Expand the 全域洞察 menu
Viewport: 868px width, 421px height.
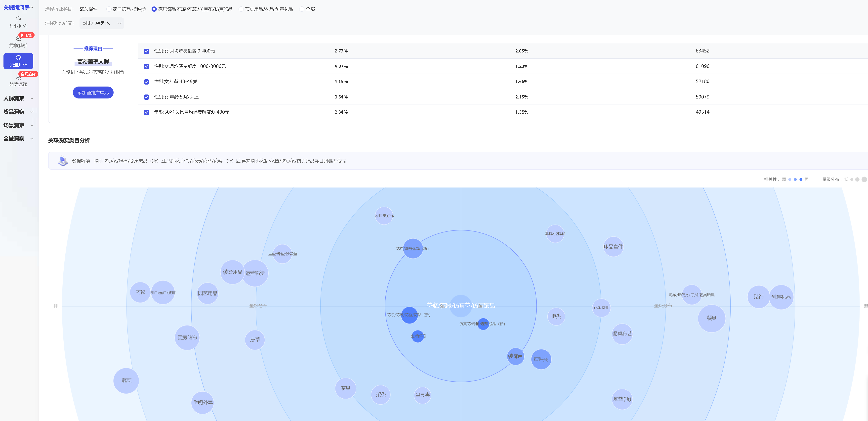pos(18,139)
